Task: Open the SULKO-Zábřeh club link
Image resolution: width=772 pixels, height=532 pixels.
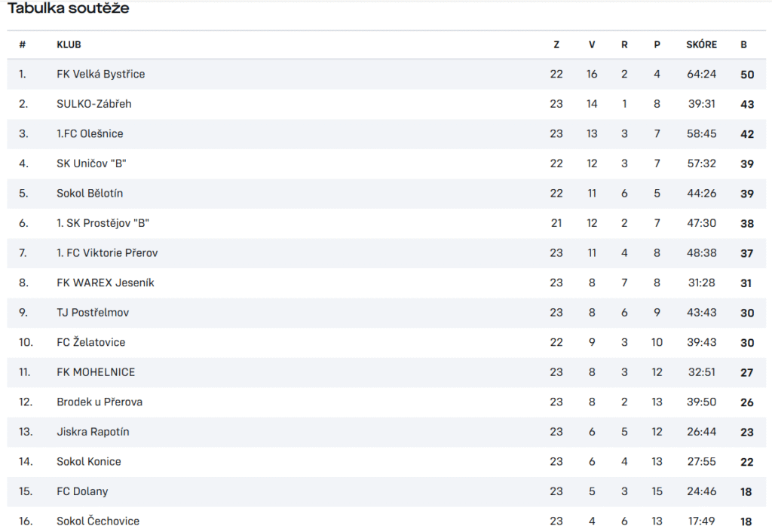Action: (x=94, y=104)
